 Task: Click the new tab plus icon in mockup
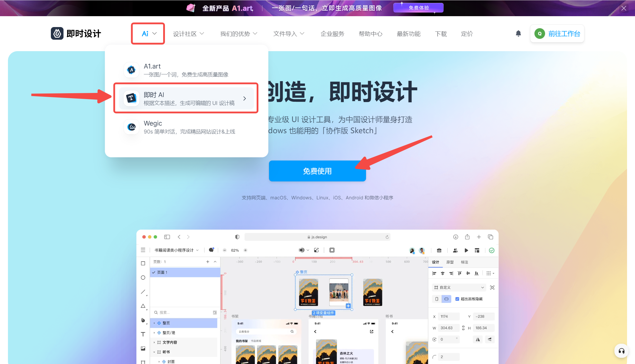[x=479, y=237]
